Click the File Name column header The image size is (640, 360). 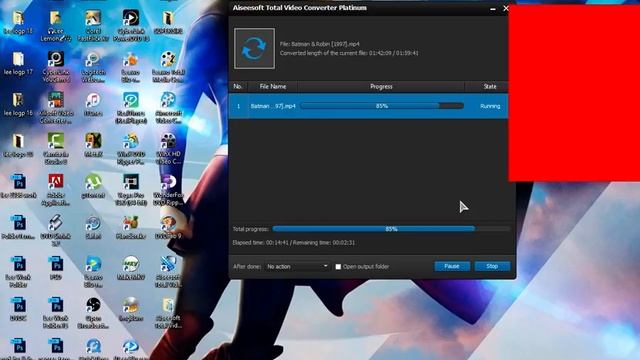(273, 87)
